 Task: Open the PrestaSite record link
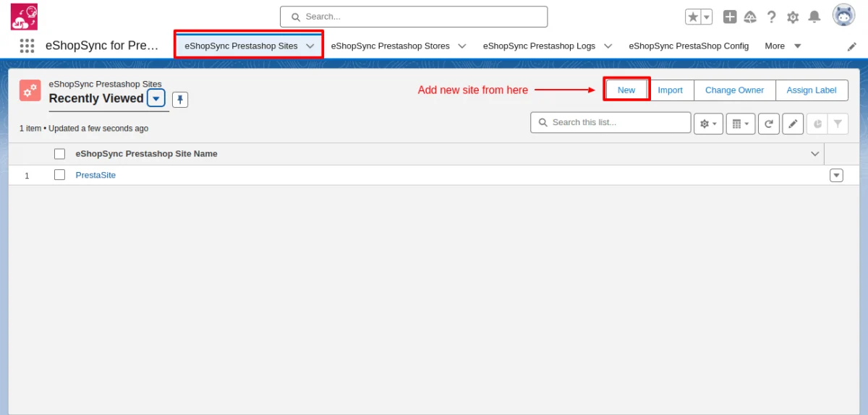[x=95, y=175]
